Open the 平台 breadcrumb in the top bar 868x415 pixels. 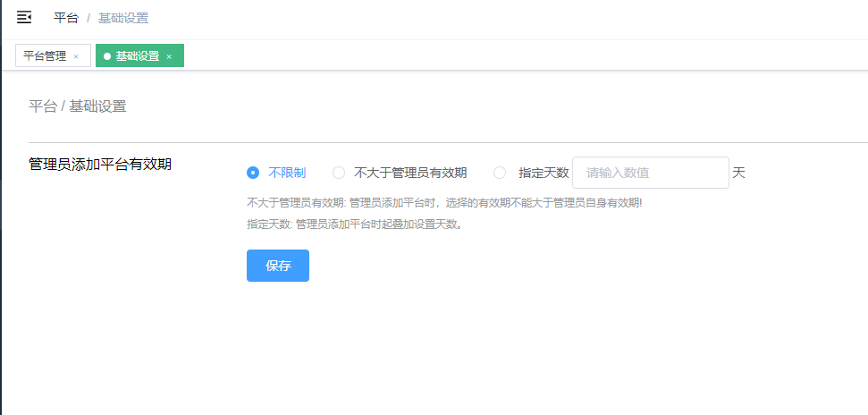pos(66,18)
